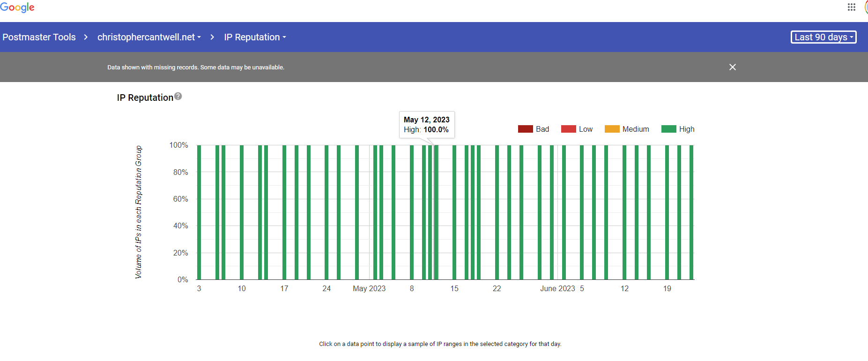Click the 0% axis label
The height and width of the screenshot is (361, 868).
(183, 279)
